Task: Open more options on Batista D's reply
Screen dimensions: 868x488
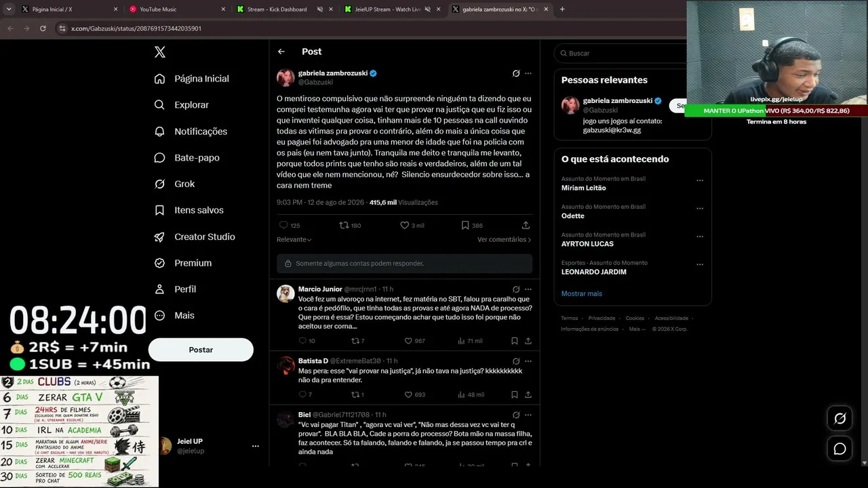Action: 528,361
